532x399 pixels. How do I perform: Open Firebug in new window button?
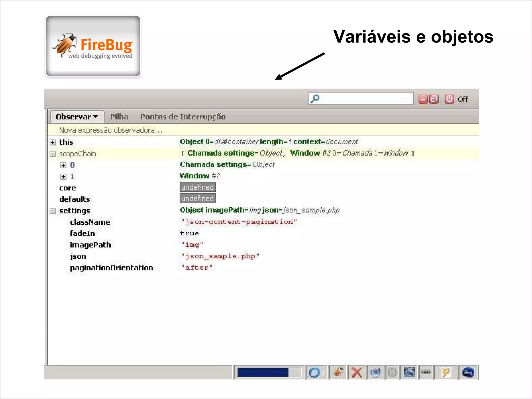coord(434,99)
